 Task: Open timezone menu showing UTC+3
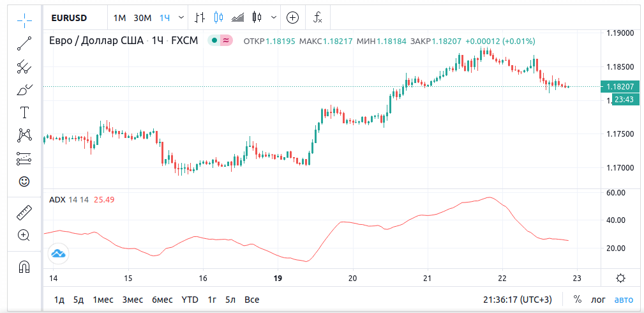pyautogui.click(x=518, y=300)
